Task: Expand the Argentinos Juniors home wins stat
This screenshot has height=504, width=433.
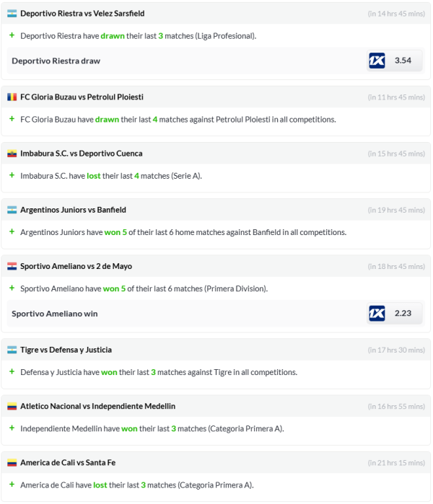Action: click(x=12, y=231)
